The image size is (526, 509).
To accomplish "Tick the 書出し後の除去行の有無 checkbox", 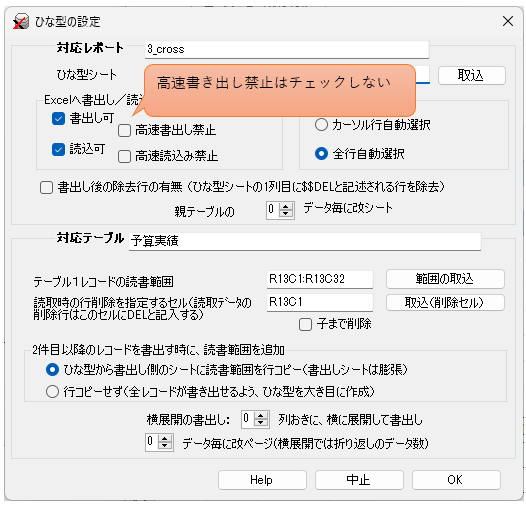I will coord(46,187).
